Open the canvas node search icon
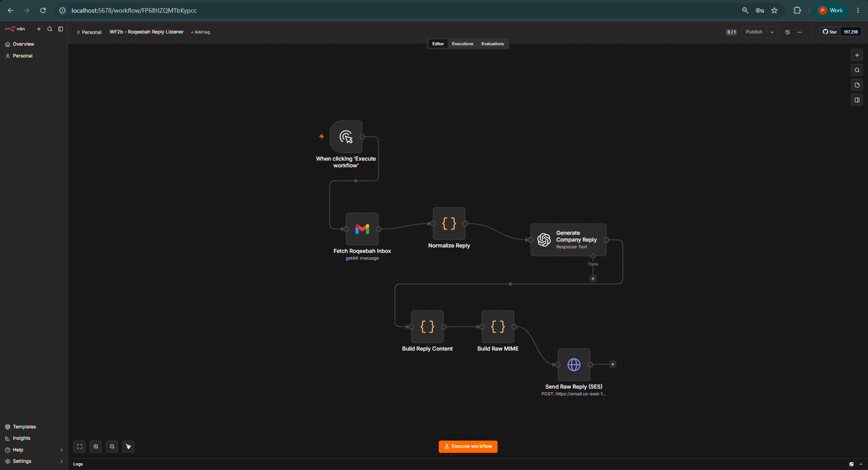 pyautogui.click(x=857, y=70)
